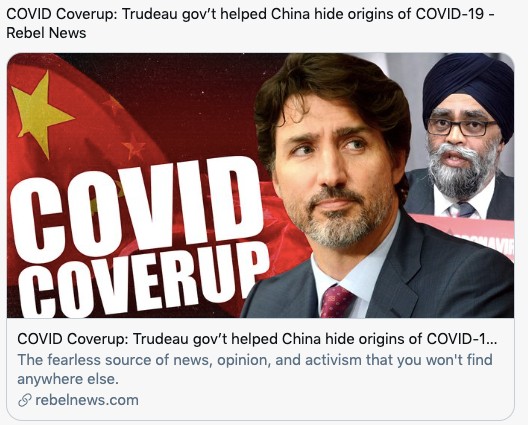Open the card title 'COVID Coverup: Trudeau gov't helped...'
528x425 pixels.
257,339
